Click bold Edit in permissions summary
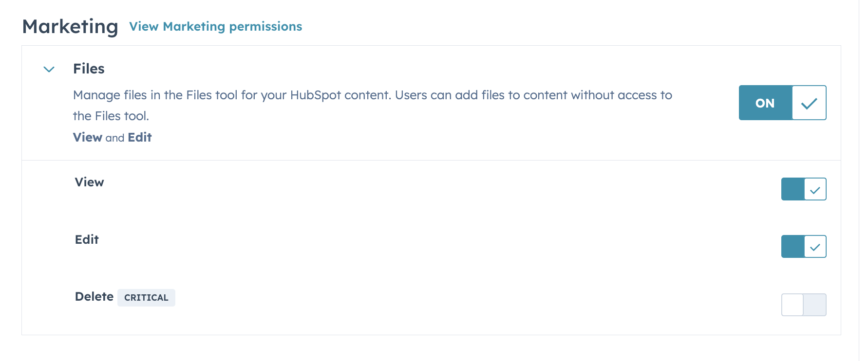This screenshot has width=868, height=361. point(140,137)
